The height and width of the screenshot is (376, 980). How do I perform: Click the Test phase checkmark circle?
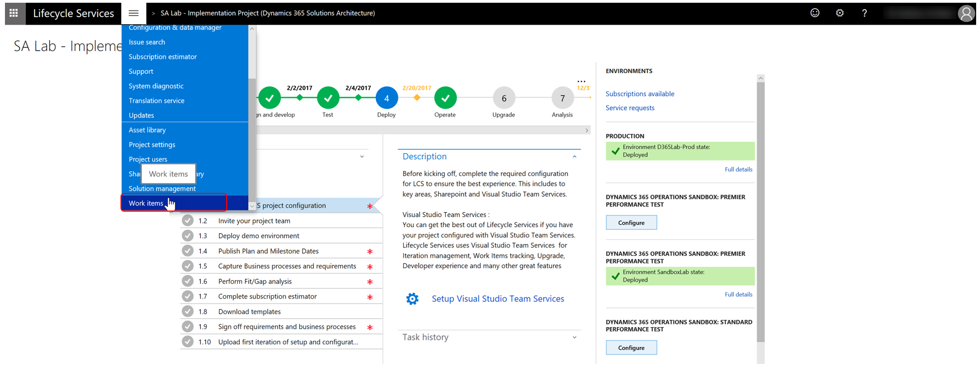[x=328, y=98]
